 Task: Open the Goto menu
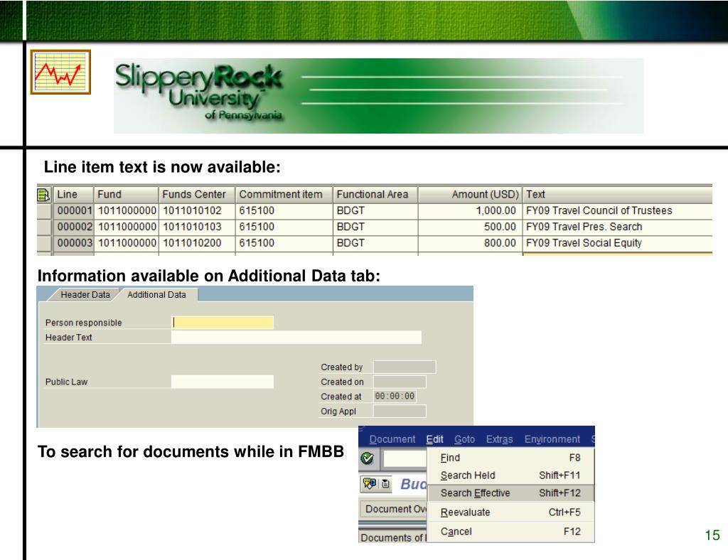pyautogui.click(x=464, y=439)
